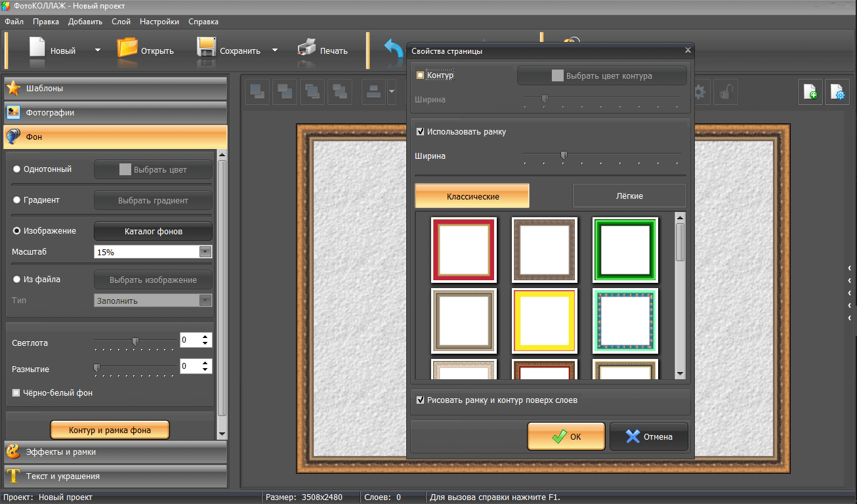Image resolution: width=857 pixels, height=504 pixels.
Task: Click the Отмена button
Action: tap(649, 436)
